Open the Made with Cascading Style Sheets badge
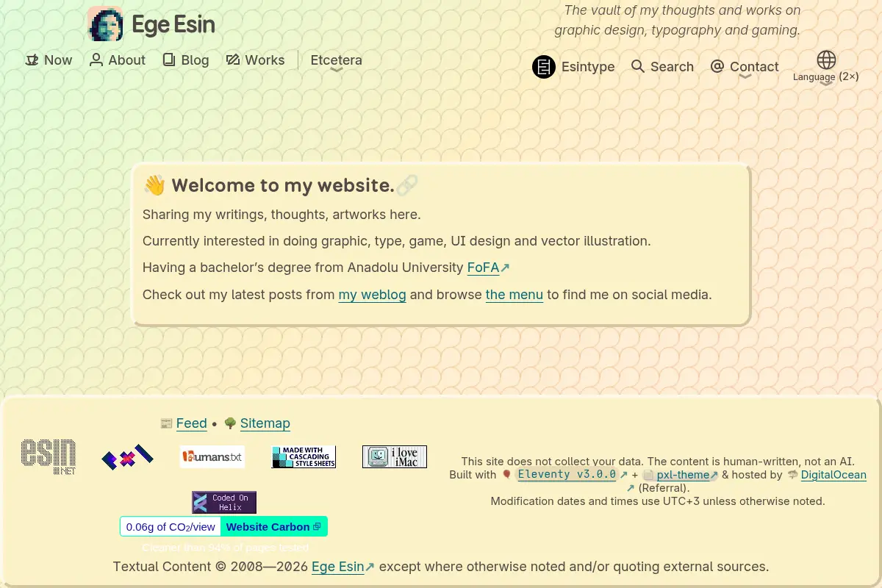Image resolution: width=882 pixels, height=588 pixels. tap(304, 457)
